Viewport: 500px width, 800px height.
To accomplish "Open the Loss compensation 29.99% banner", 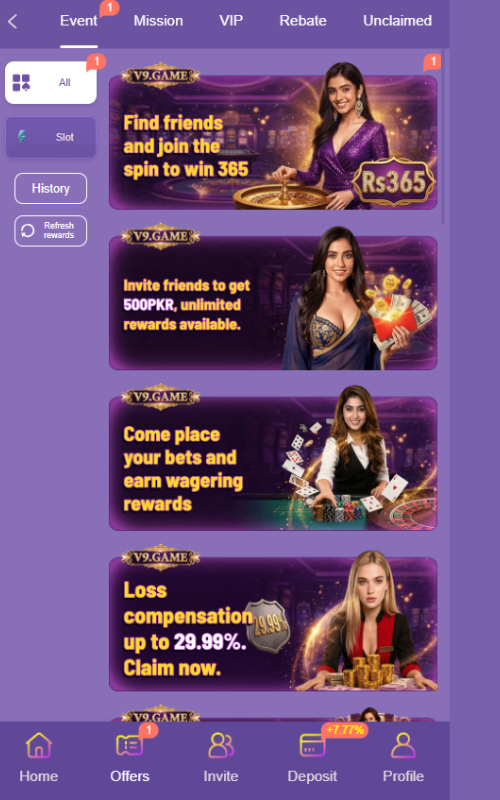I will pos(273,624).
